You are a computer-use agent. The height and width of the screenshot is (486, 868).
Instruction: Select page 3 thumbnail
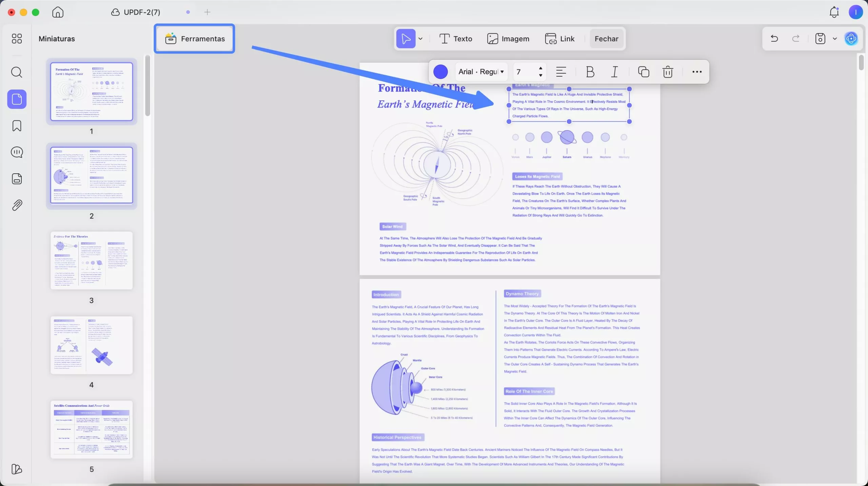(x=92, y=260)
